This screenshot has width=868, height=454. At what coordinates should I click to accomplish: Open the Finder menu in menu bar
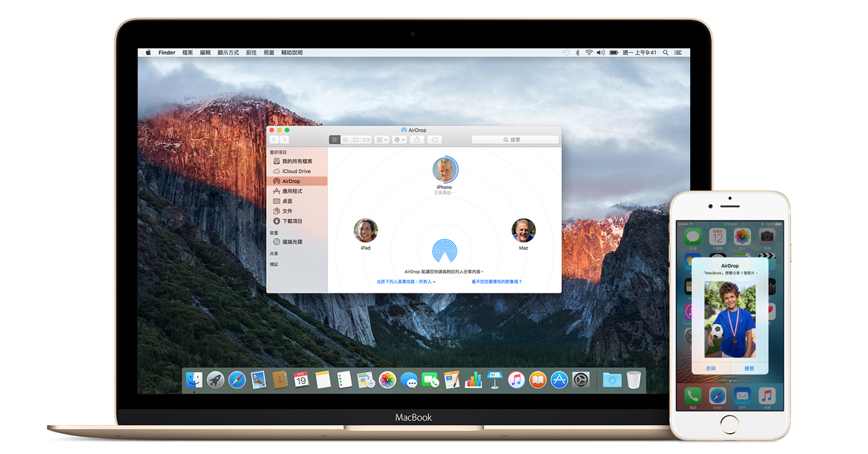pyautogui.click(x=167, y=53)
